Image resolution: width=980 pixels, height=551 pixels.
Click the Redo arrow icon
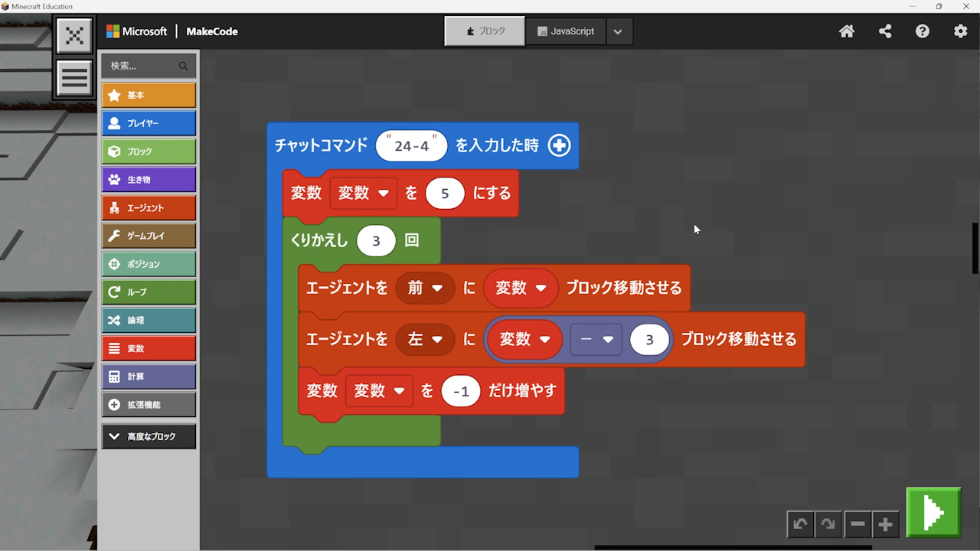pos(828,524)
